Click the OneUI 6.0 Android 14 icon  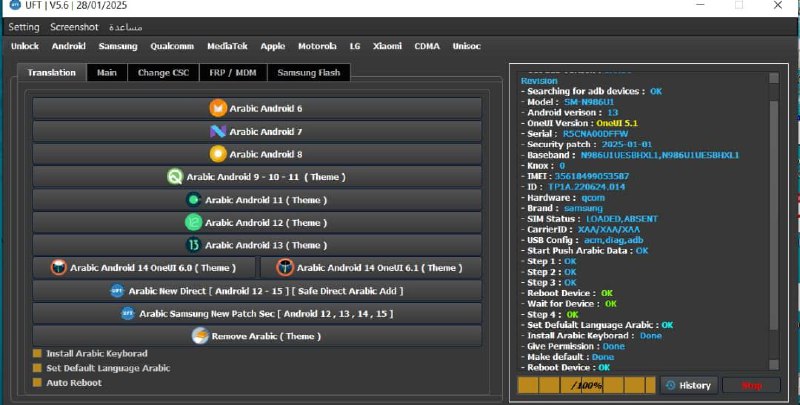click(x=59, y=268)
